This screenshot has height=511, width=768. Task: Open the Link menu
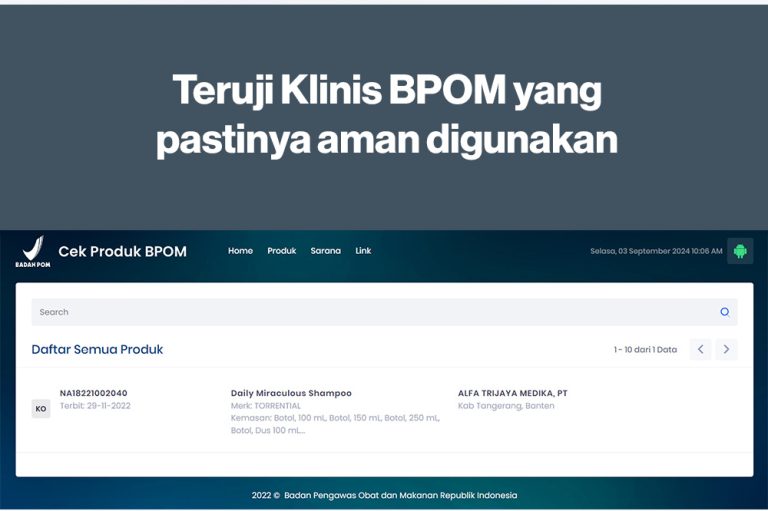point(363,251)
